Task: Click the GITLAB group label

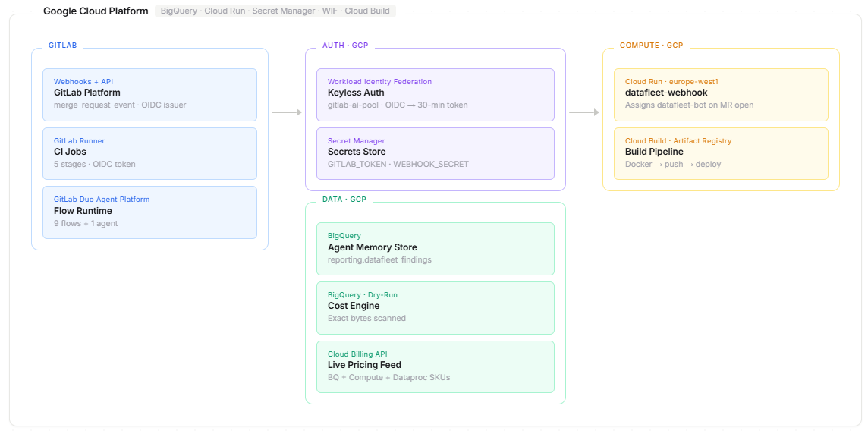Action: point(63,46)
